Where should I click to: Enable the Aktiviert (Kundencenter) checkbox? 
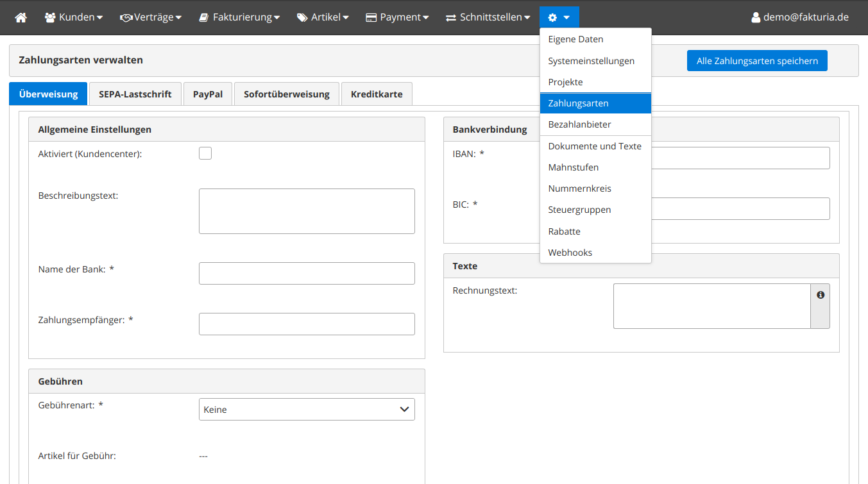(205, 153)
